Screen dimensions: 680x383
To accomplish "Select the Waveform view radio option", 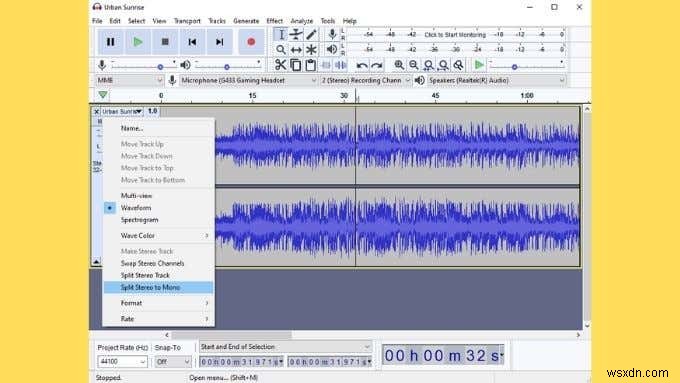I will click(158, 208).
